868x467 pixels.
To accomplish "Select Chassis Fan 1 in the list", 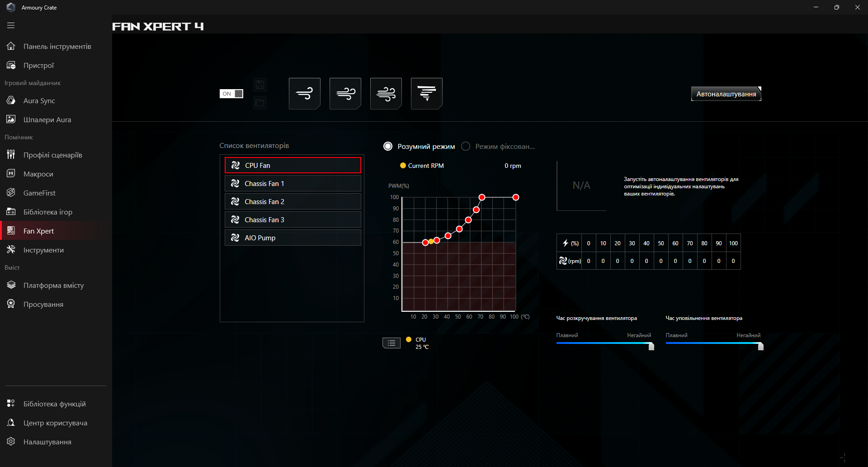I will (293, 183).
